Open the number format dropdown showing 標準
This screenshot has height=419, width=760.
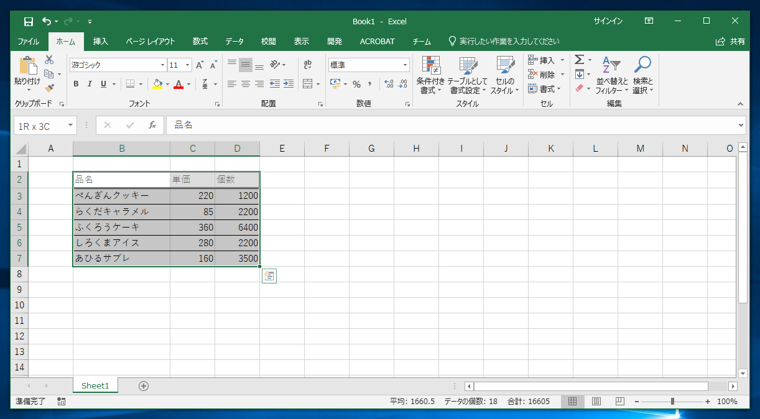point(369,65)
